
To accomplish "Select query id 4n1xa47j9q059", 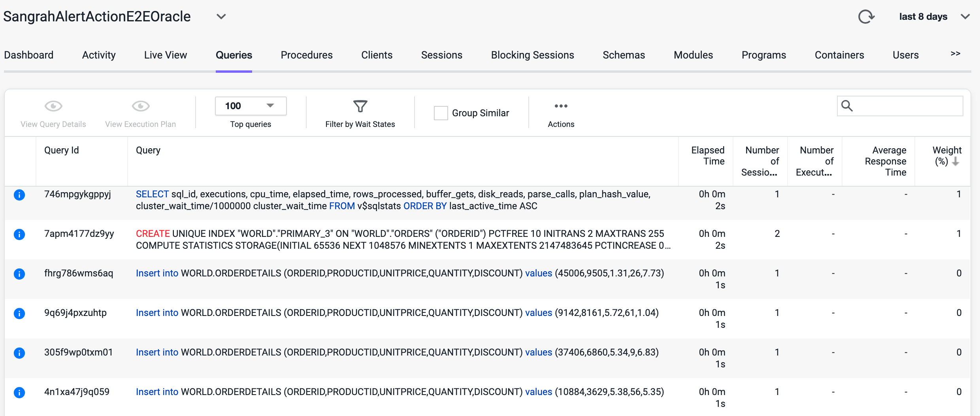I will pyautogui.click(x=77, y=392).
